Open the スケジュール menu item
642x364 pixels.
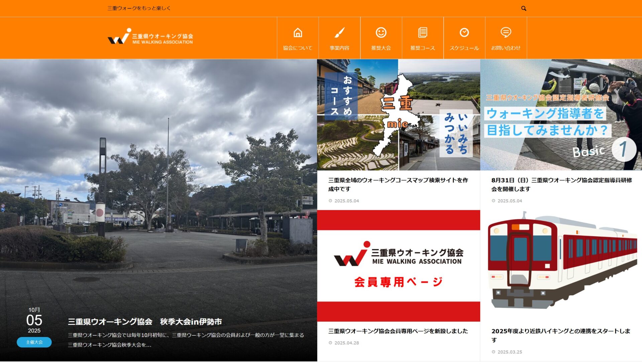[x=464, y=38]
